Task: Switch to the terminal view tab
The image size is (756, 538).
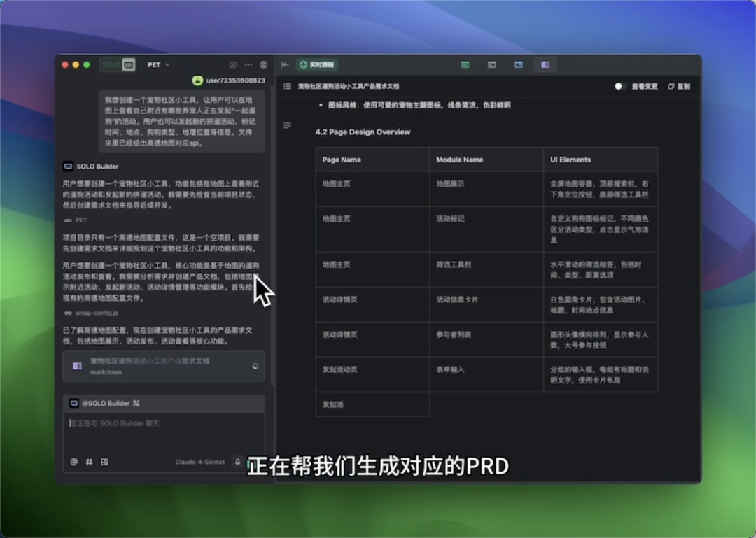Action: [492, 64]
